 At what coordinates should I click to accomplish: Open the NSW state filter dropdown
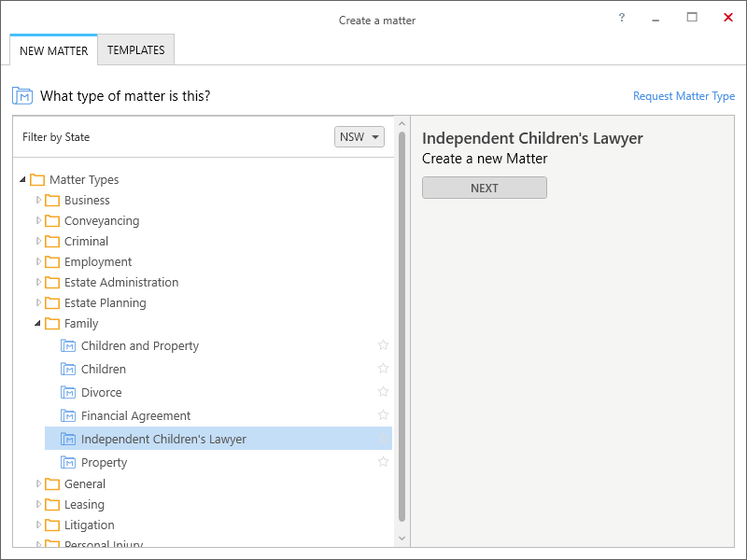(x=359, y=136)
